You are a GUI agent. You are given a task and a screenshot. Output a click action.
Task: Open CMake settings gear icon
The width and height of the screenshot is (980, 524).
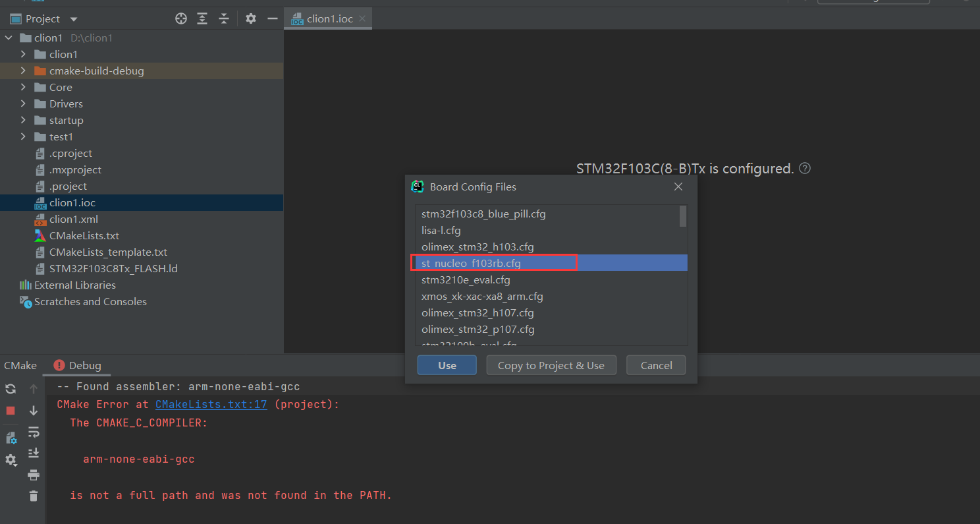click(11, 460)
